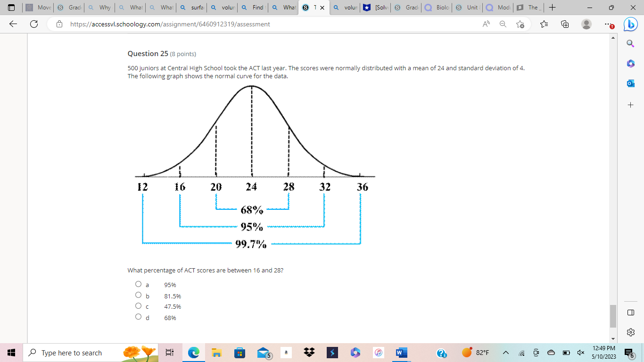The image size is (644, 362).
Task: Select answer d, 68%
Action: coord(138,317)
